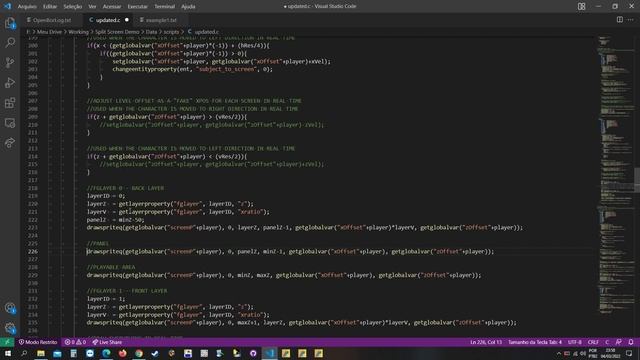Screen dimensions: 640x360
Task: Click the //PLAYABLE AREA comment line
Action: click(x=111, y=267)
